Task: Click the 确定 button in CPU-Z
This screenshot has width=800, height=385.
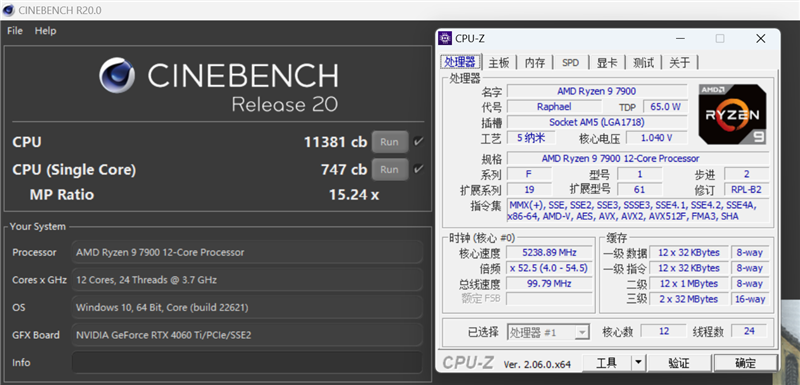Action: point(745,363)
